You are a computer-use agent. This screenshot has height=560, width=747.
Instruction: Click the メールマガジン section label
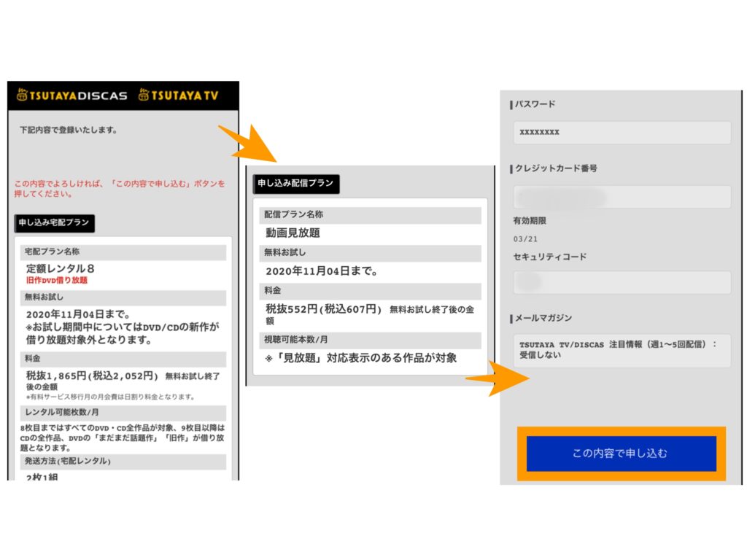pyautogui.click(x=543, y=318)
